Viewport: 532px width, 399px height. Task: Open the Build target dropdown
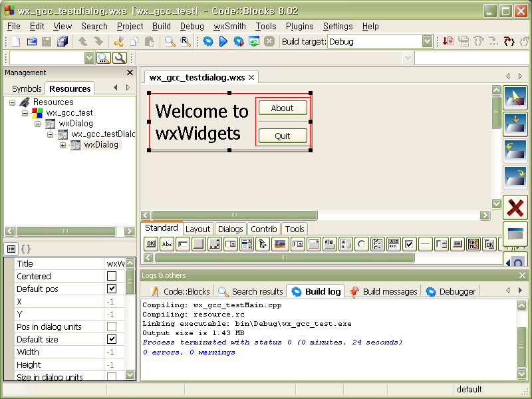(427, 42)
